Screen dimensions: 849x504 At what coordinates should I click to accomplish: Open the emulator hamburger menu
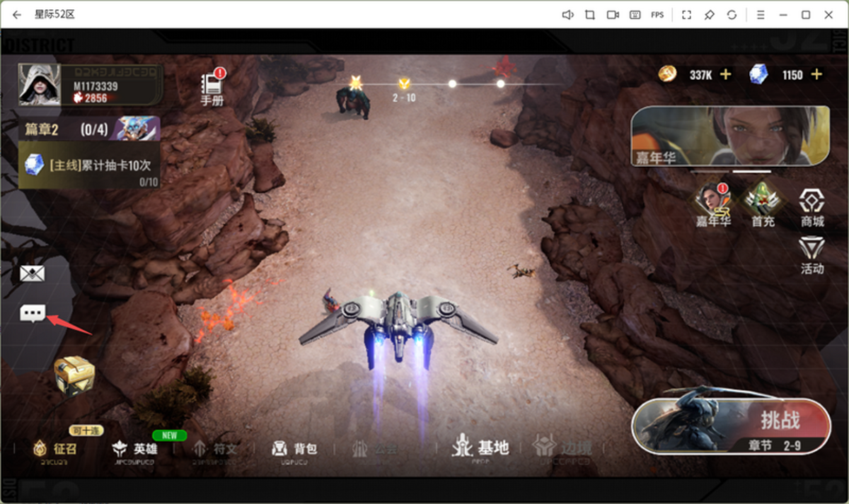pyautogui.click(x=761, y=15)
